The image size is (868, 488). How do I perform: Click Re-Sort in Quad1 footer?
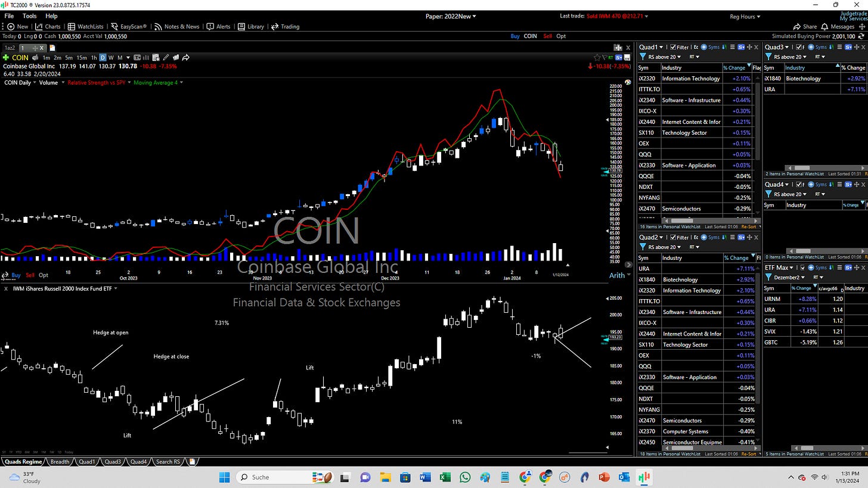[x=749, y=226]
